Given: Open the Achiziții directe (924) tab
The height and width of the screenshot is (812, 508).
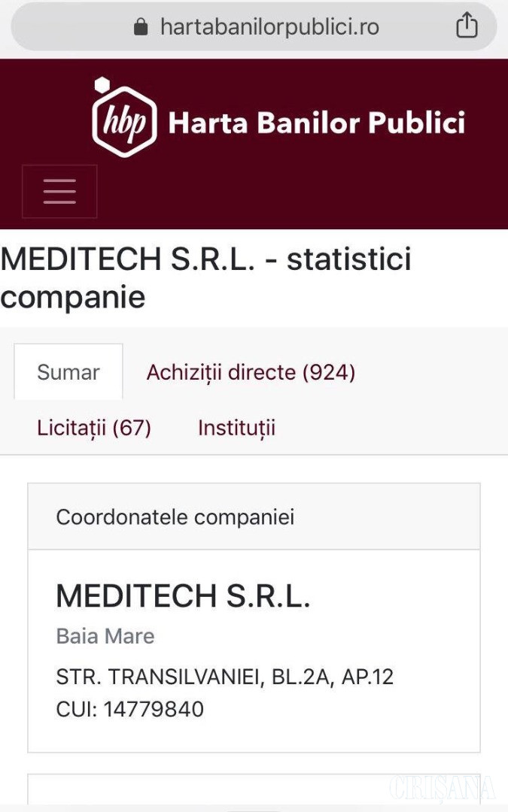Looking at the screenshot, I should coord(251,372).
